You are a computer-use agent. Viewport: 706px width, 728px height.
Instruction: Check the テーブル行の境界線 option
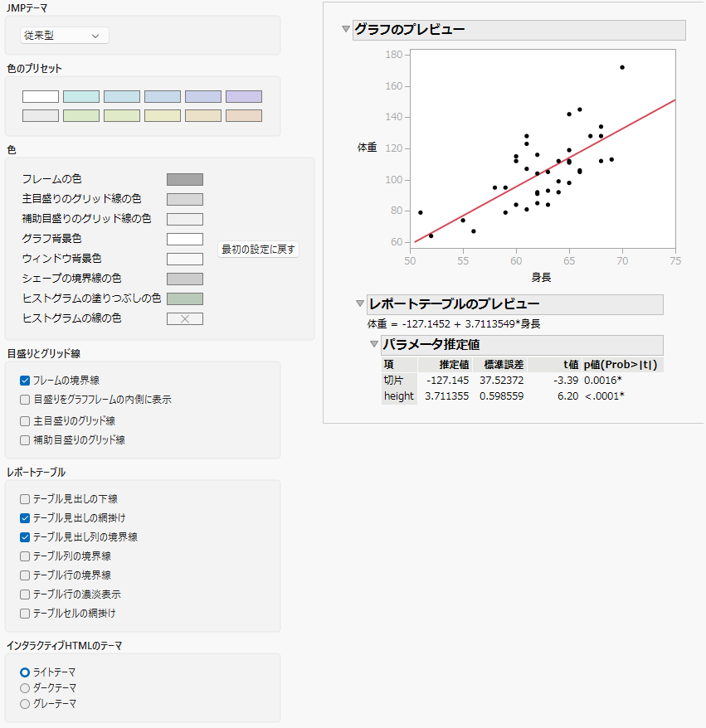[x=25, y=575]
